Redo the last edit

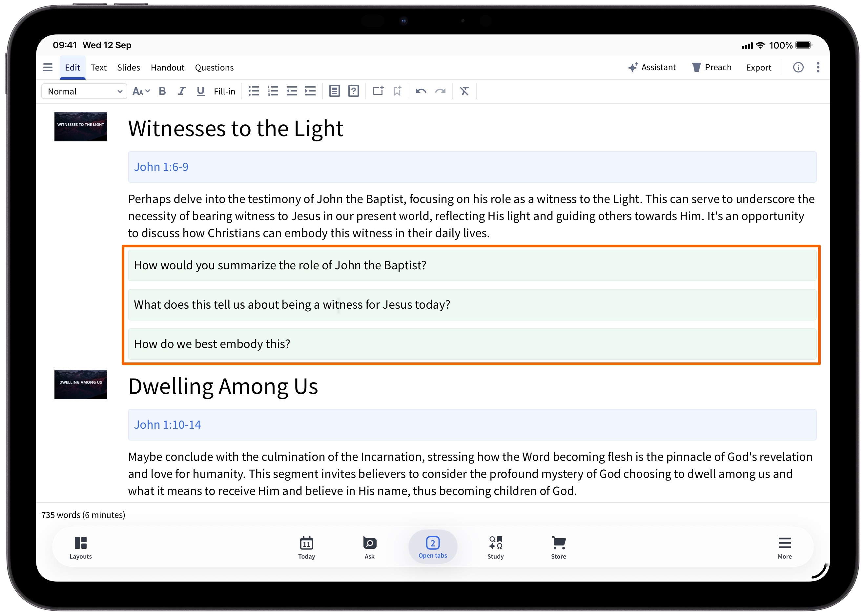click(440, 92)
